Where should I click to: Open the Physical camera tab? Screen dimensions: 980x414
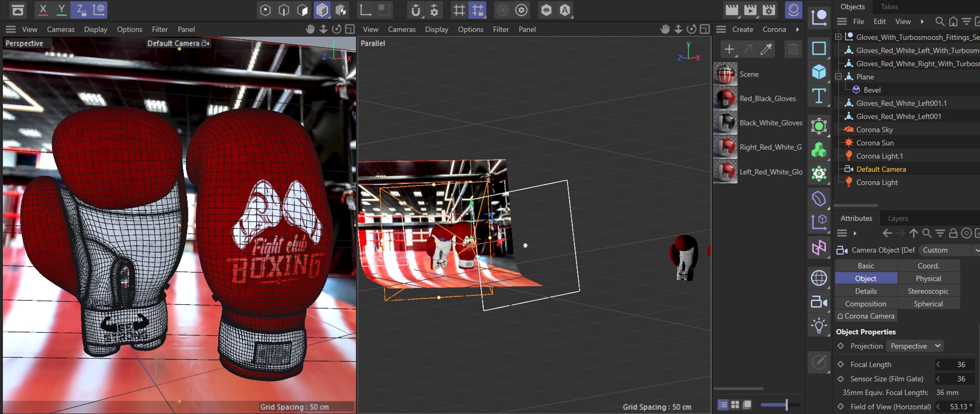[x=928, y=279]
